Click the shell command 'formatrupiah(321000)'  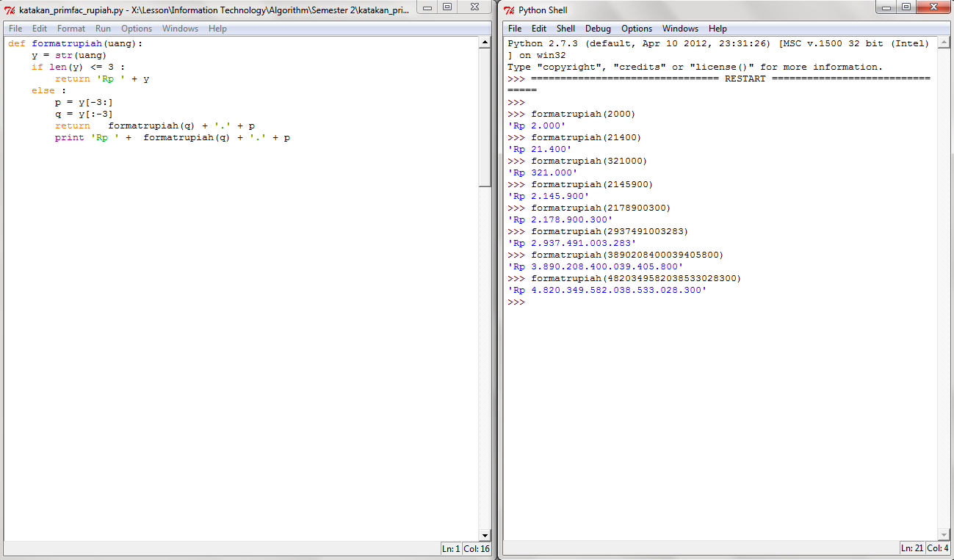tap(589, 161)
